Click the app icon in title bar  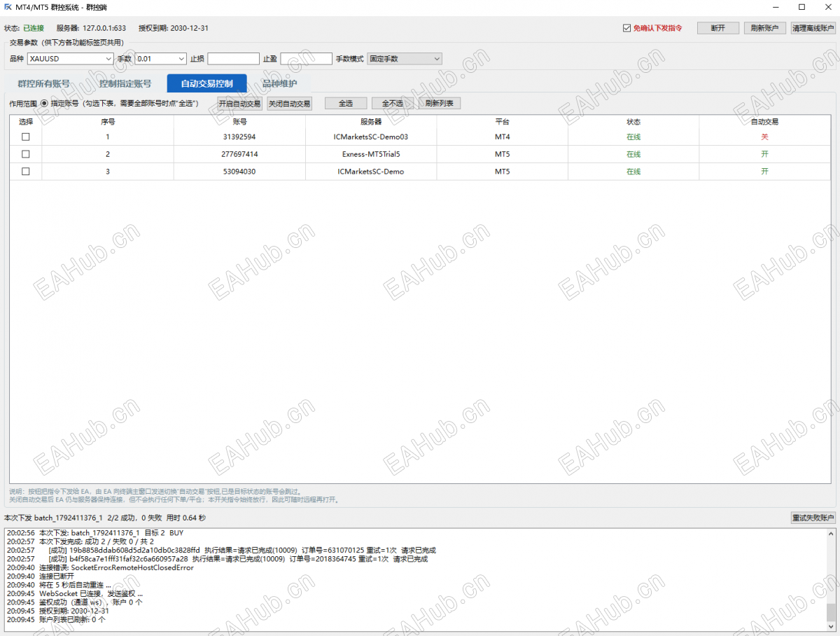point(8,7)
